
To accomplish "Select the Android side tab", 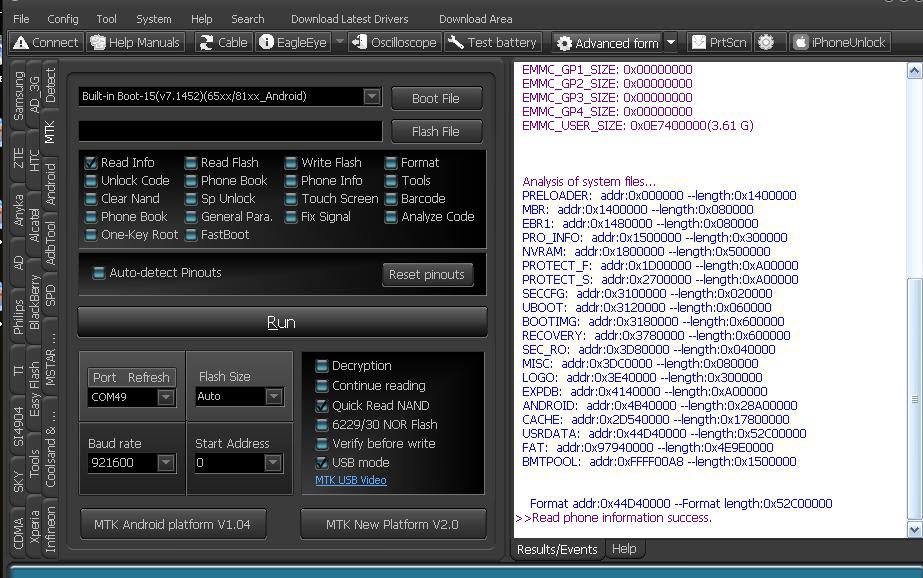I will [51, 184].
